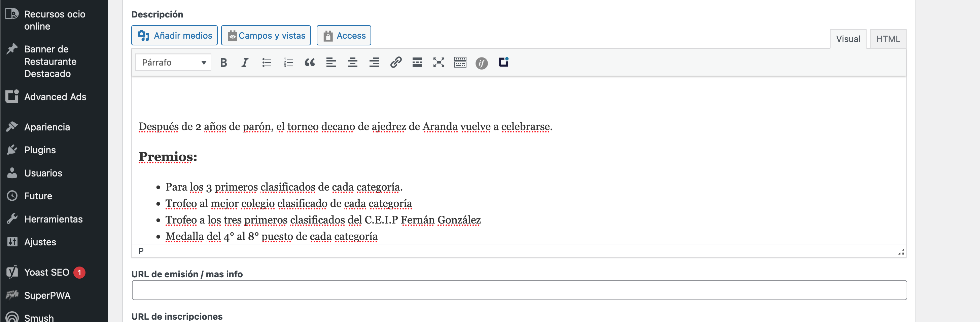Click the Añadir medios button
This screenshot has height=322, width=980.
click(175, 35)
